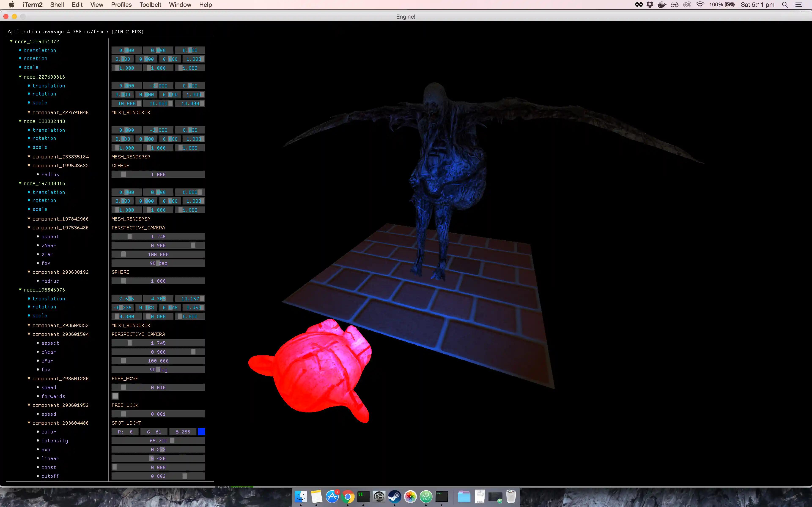Open Photos from the dock
Screen dimensions: 812x507
[410, 496]
